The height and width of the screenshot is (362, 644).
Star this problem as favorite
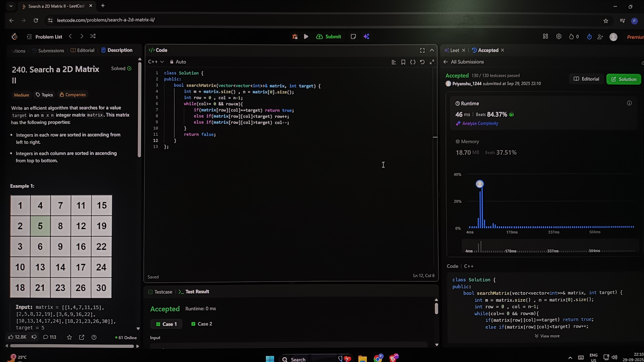pos(69,337)
